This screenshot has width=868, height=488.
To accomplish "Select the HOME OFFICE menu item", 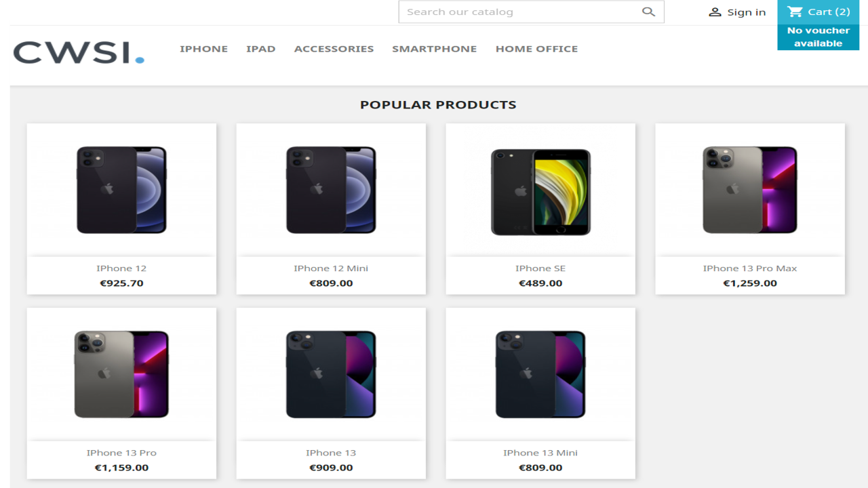I will [536, 49].
